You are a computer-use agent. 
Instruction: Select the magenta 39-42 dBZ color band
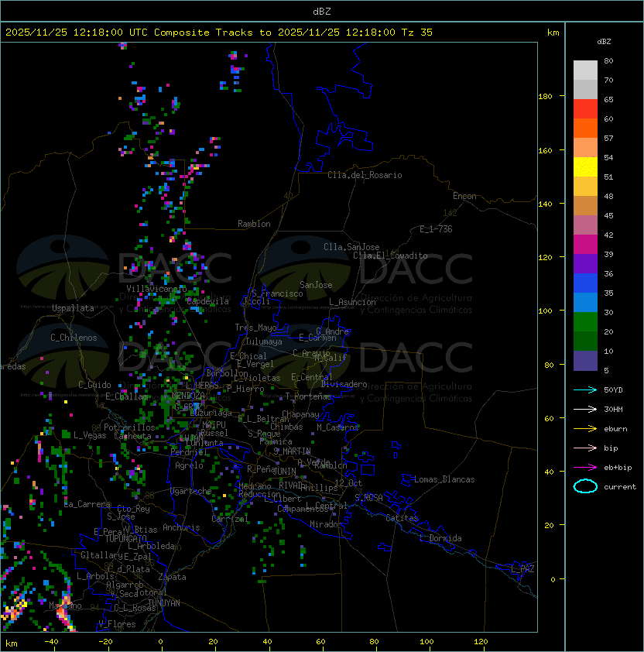(585, 245)
